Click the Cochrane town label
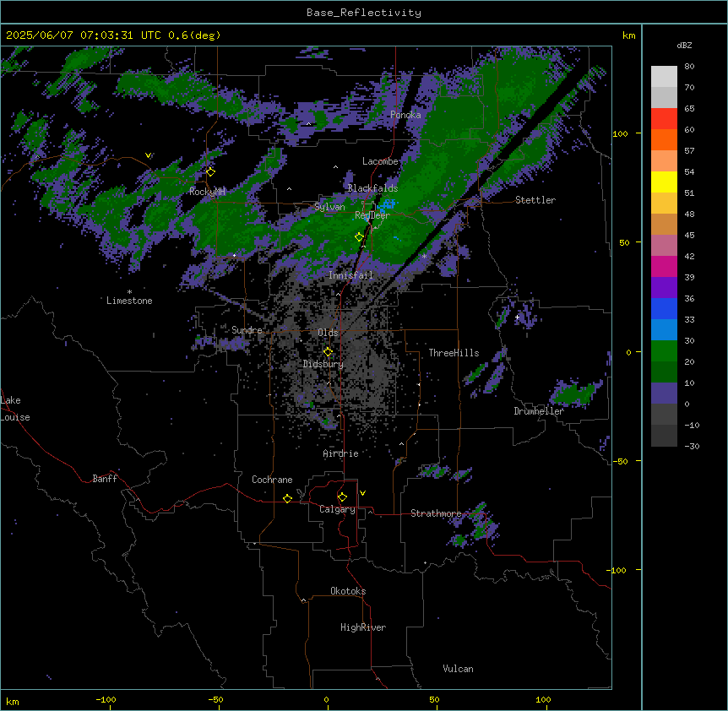 [272, 480]
